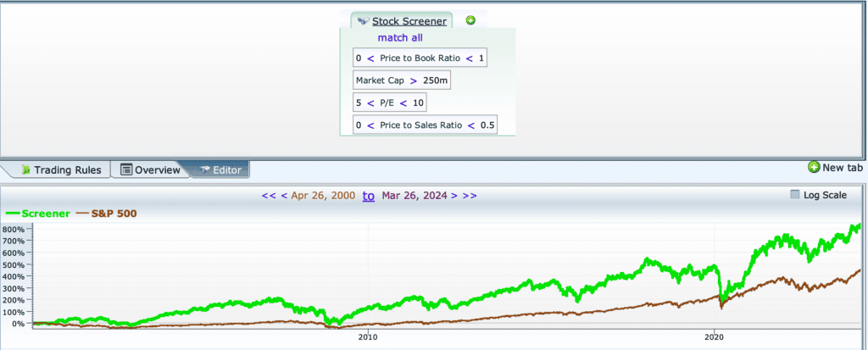Open the 'match all' condition selector
This screenshot has width=868, height=350.
(400, 38)
